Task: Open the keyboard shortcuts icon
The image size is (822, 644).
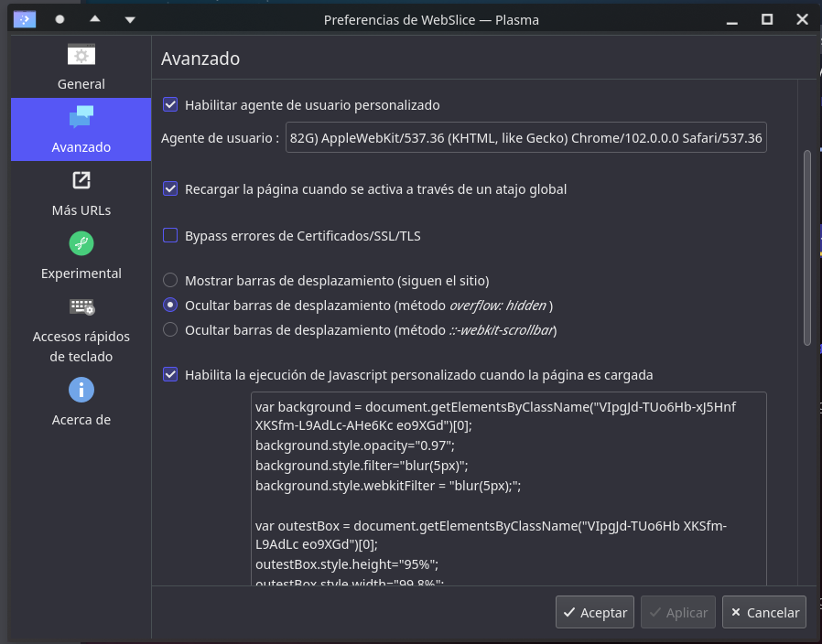Action: [81, 306]
